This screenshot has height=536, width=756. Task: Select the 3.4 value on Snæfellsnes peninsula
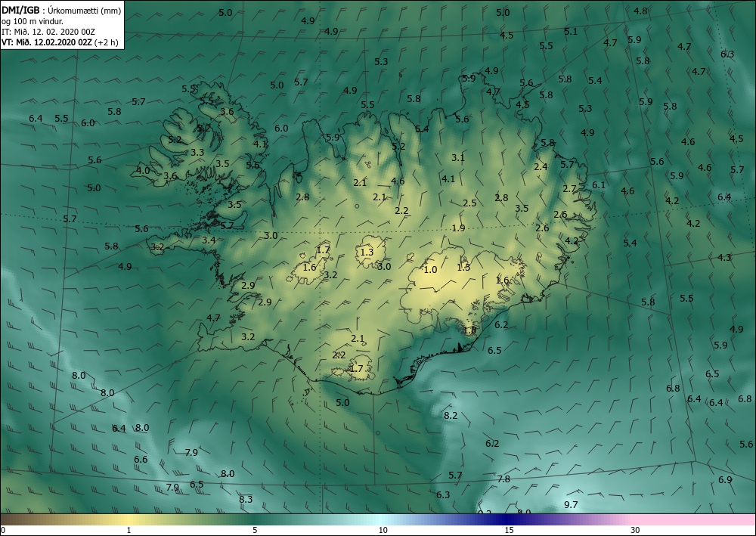(209, 240)
